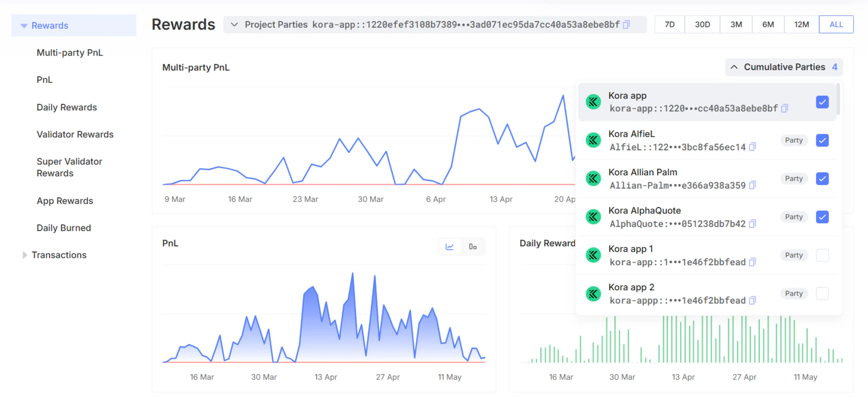Open PnL page in sidebar
868x397 pixels.
click(44, 80)
